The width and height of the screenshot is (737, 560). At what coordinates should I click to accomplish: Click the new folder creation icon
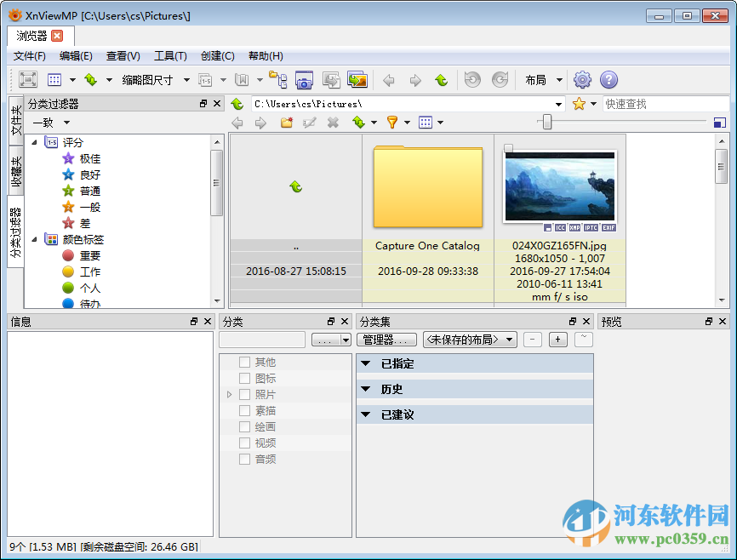pos(286,123)
